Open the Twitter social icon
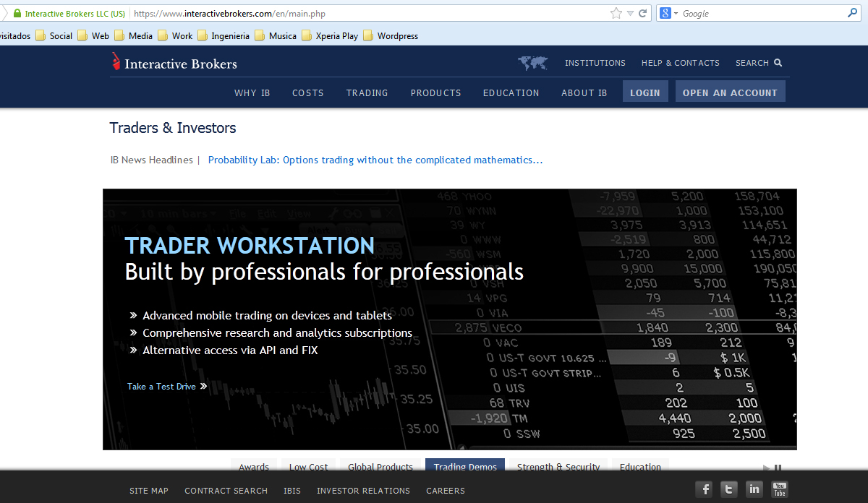868x503 pixels. tap(729, 489)
